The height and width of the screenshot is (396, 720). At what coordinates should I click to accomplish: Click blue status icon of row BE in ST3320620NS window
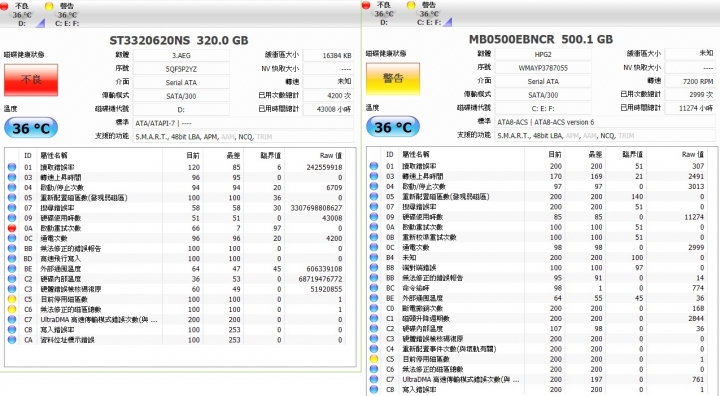[x=12, y=269]
